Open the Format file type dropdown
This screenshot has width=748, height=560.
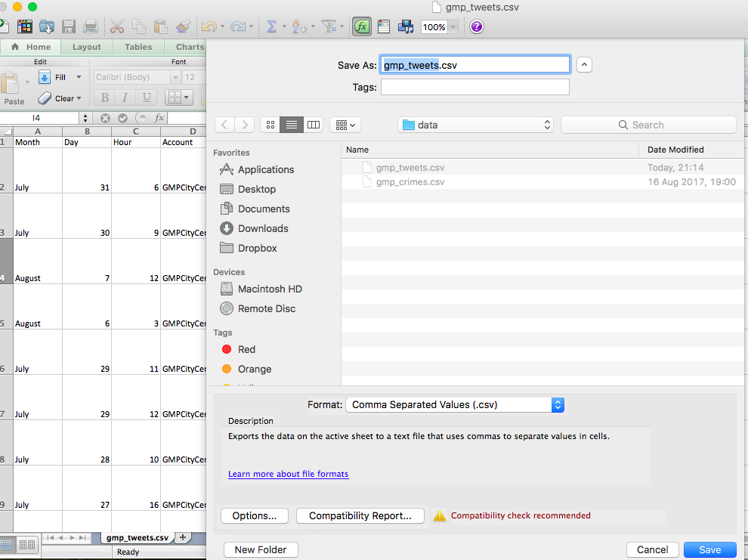pos(455,404)
